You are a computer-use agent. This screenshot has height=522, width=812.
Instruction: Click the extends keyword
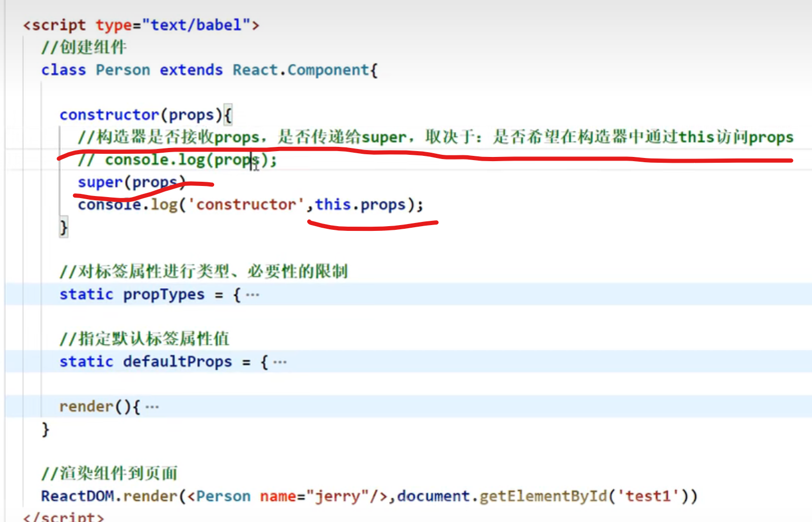point(191,70)
